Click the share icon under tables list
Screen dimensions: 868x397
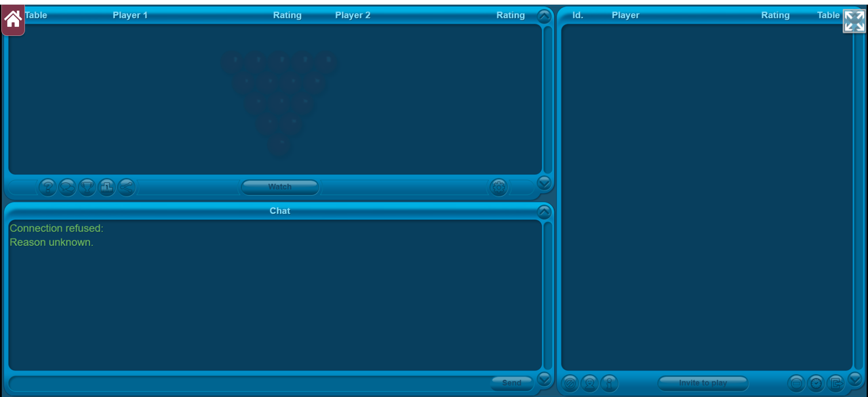(126, 187)
